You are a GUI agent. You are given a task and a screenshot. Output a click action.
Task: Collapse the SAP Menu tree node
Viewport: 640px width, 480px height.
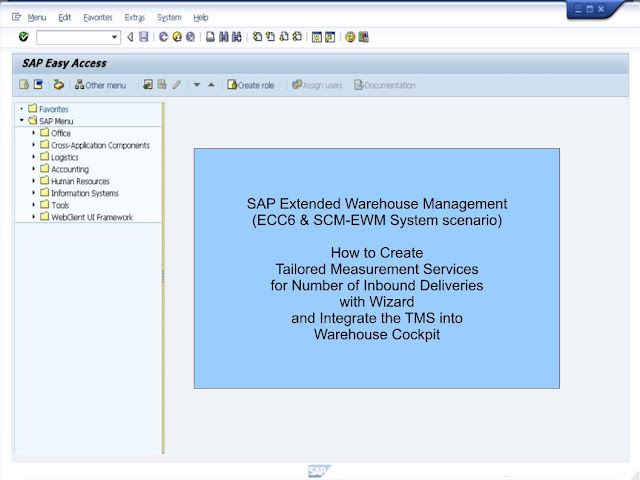pos(22,120)
